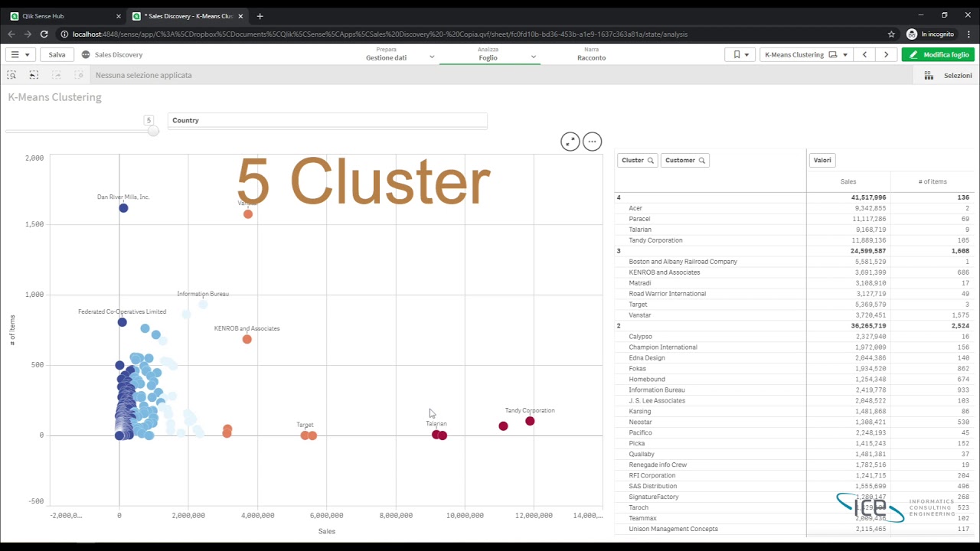Viewport: 980px width, 551px height.
Task: Open the Chrome three-dots menu
Action: pos(969,34)
